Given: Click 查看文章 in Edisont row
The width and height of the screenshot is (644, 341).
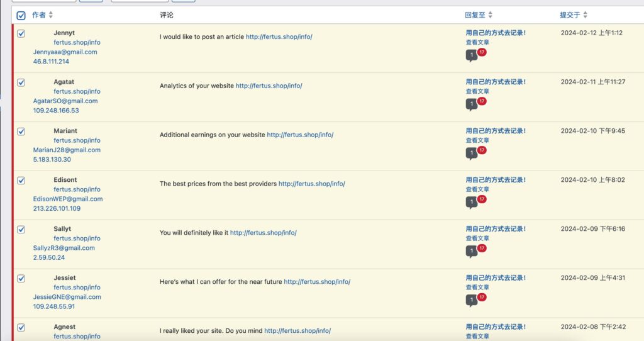Looking at the screenshot, I should 477,189.
